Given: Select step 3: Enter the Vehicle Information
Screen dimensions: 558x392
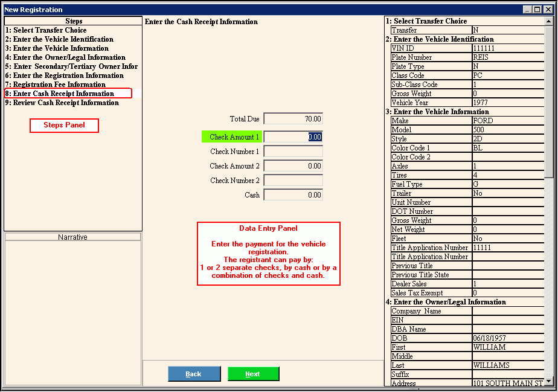Looking at the screenshot, I should [x=57, y=48].
